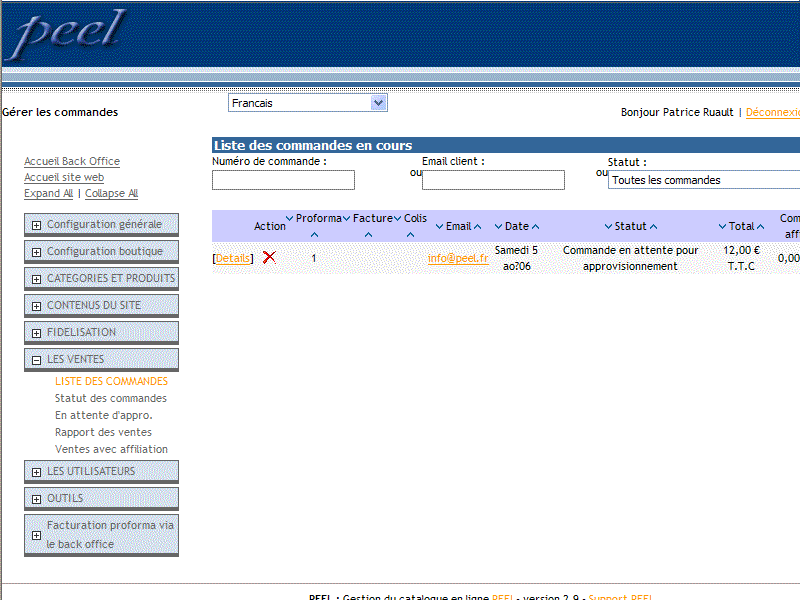Delete the order with red X icon

click(269, 257)
